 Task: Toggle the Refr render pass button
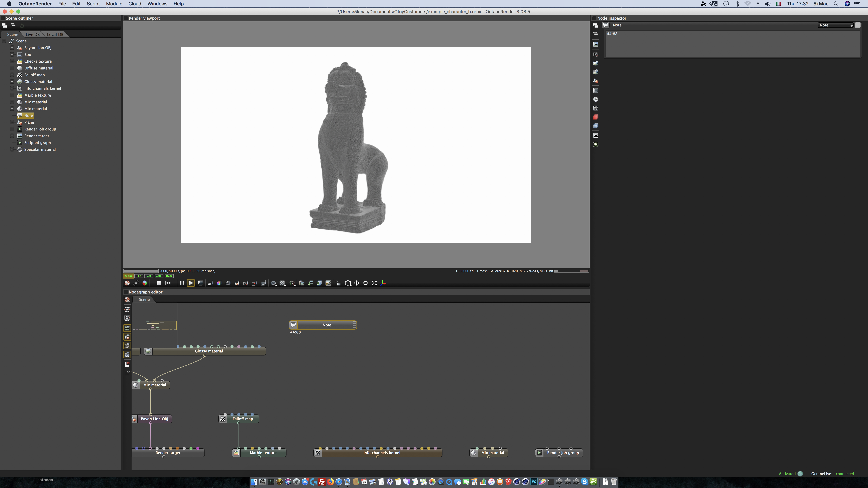coord(169,276)
